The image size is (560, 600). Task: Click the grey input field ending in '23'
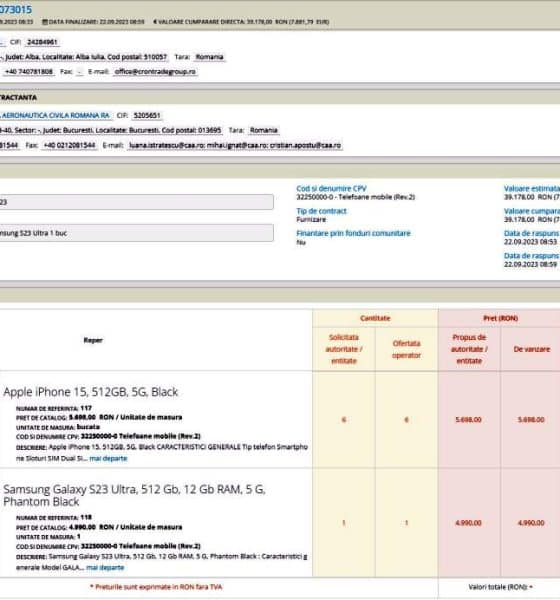pos(137,202)
